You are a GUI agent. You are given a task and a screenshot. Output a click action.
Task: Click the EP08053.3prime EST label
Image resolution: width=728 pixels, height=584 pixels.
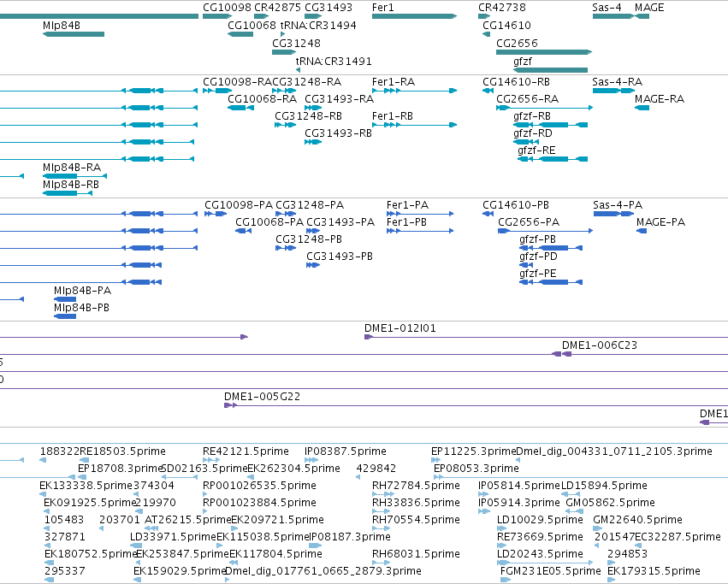[476, 469]
